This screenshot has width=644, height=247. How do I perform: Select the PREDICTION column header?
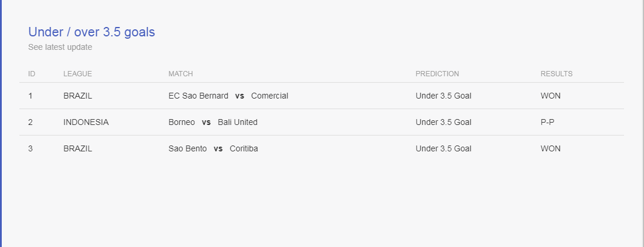point(437,74)
